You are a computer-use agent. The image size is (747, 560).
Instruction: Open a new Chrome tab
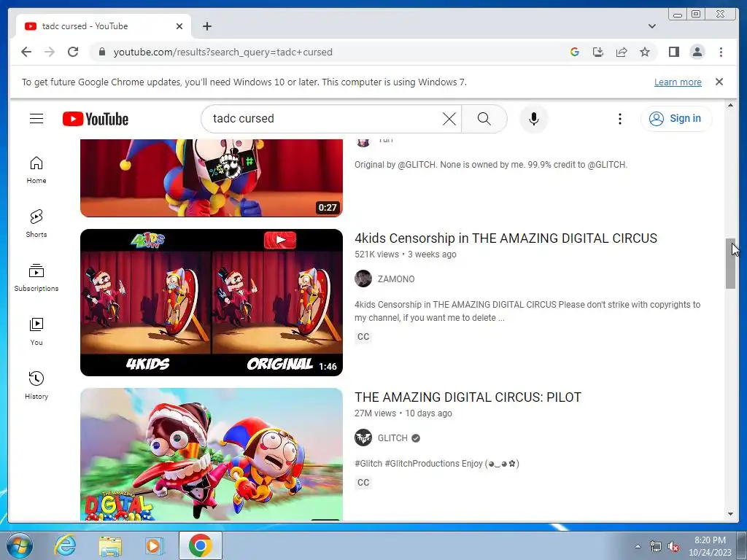tap(206, 26)
